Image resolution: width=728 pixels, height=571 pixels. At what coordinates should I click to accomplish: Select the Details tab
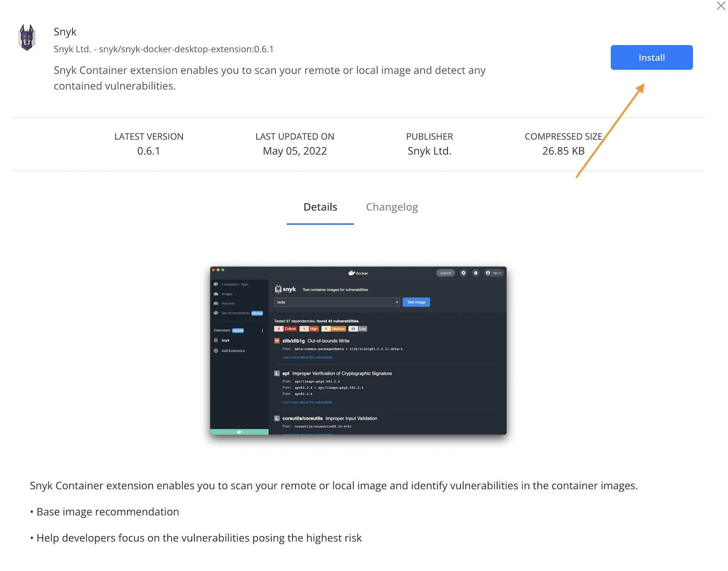(x=320, y=207)
